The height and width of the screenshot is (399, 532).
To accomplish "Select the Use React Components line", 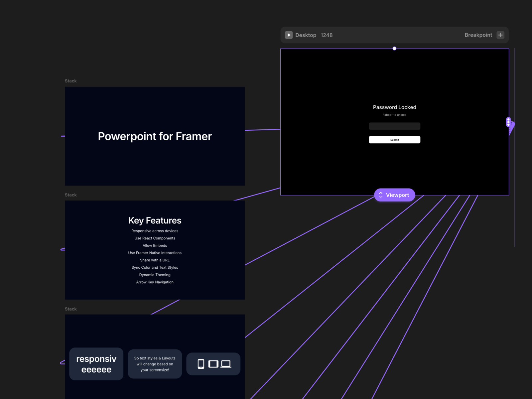I will point(155,238).
